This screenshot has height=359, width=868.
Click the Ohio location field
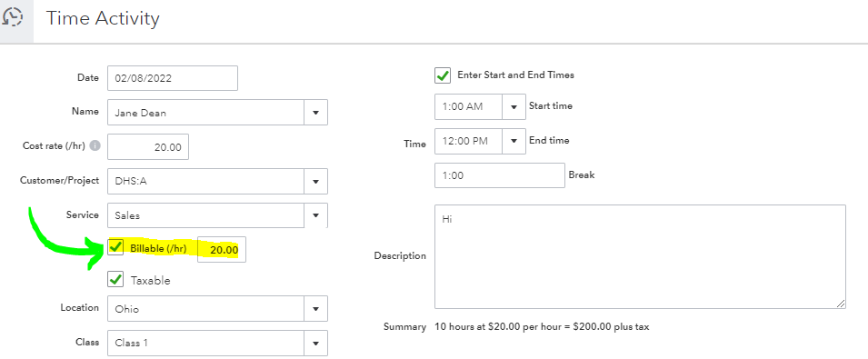click(206, 309)
